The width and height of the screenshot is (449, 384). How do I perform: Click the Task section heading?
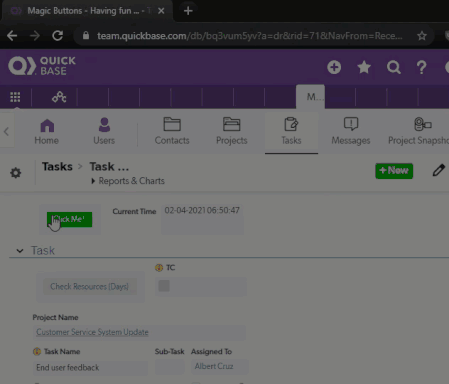[x=43, y=251]
